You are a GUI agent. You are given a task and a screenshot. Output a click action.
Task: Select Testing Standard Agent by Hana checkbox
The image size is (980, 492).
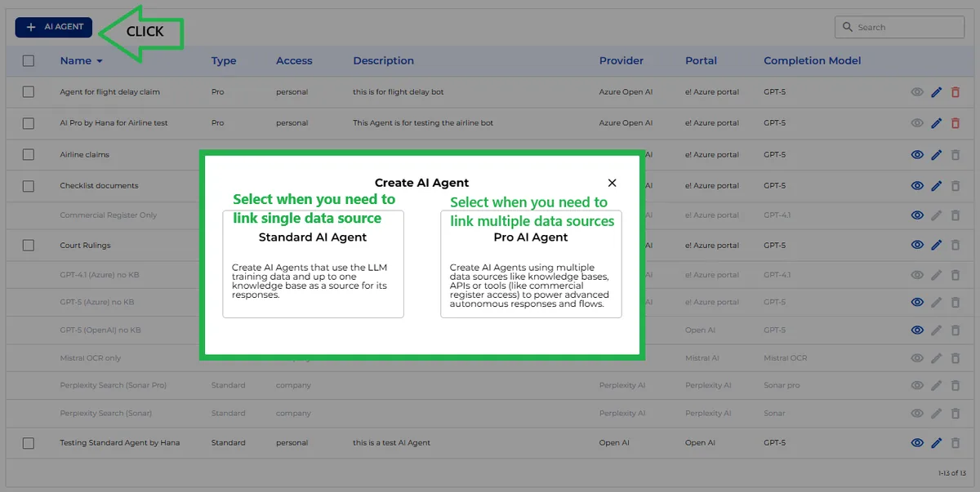pos(29,443)
